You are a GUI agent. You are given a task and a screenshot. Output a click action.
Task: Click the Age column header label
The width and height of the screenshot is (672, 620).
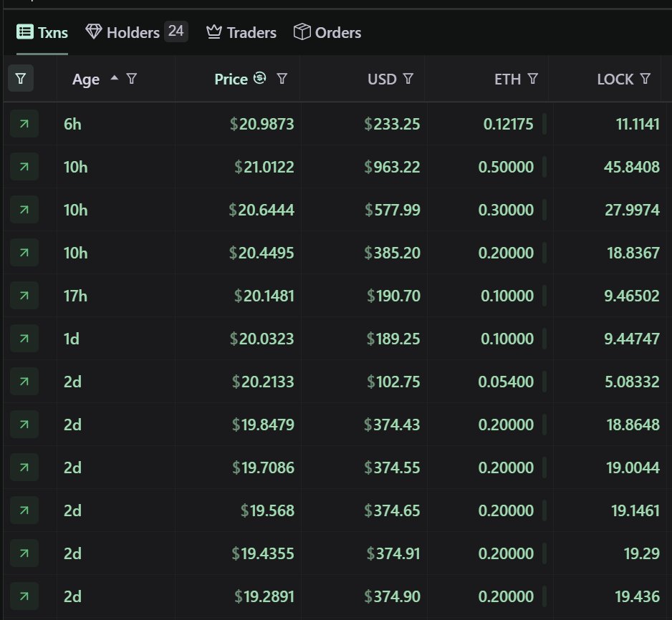pyautogui.click(x=86, y=79)
